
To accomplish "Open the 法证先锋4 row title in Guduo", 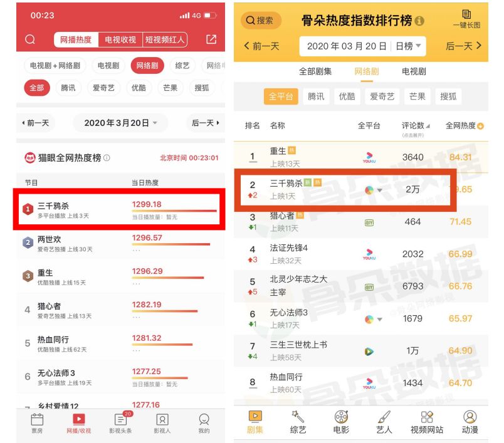I will [288, 248].
